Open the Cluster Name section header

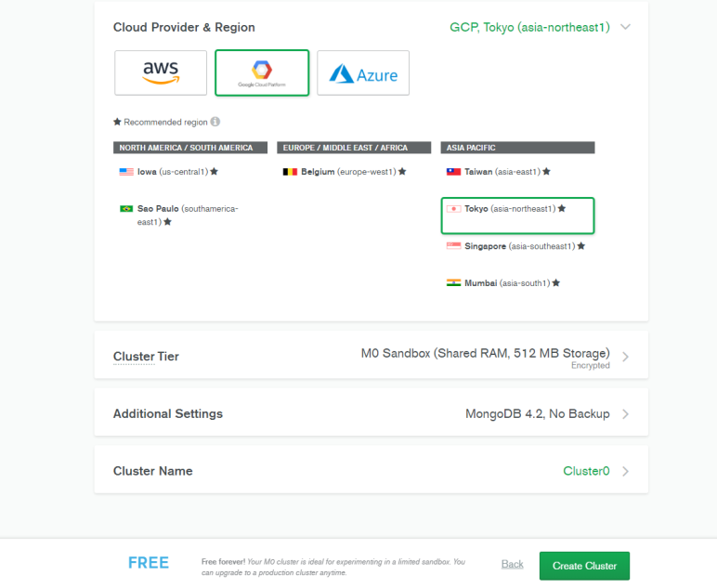[x=152, y=471]
